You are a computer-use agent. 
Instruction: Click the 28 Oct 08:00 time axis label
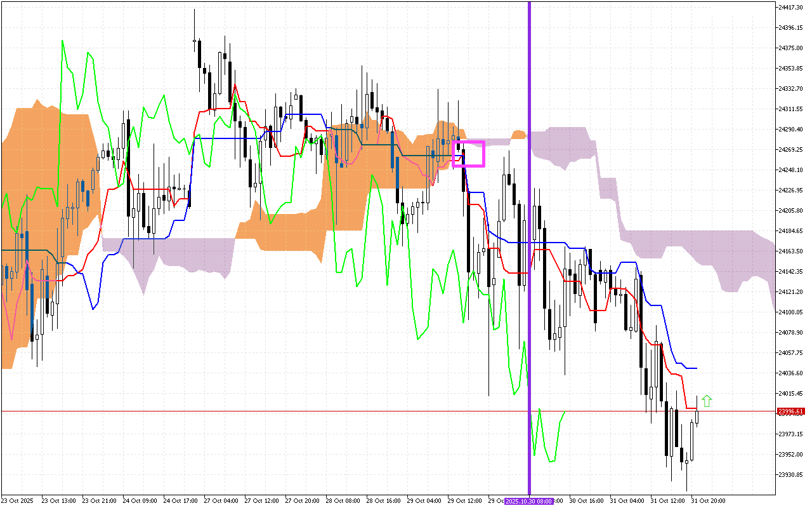click(343, 501)
